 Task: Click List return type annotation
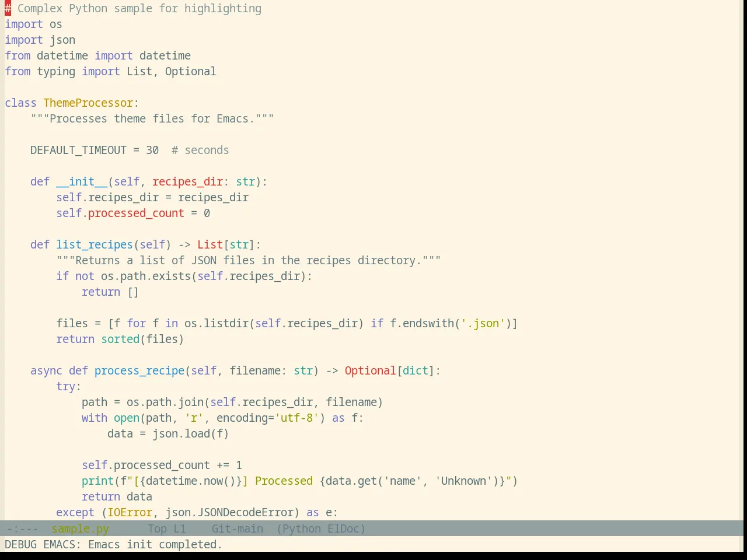210,244
